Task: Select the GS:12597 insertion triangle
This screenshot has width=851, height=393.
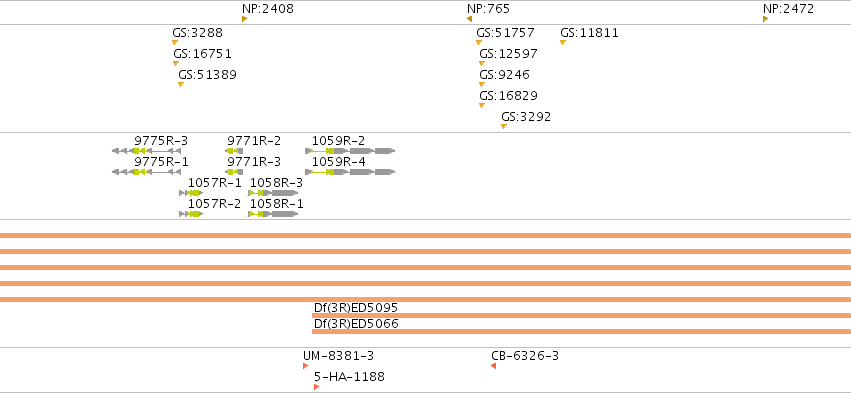Action: click(x=482, y=64)
